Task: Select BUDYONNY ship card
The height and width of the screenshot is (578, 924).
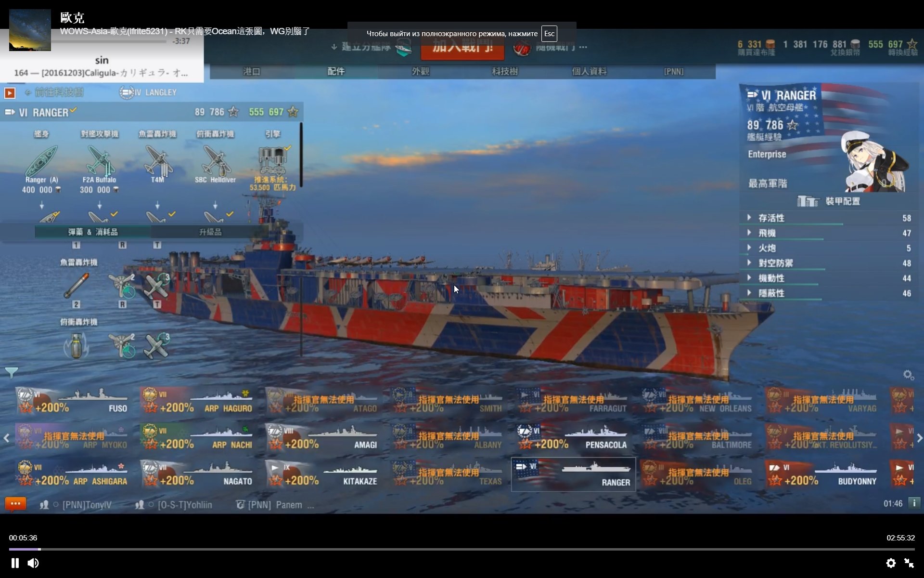Action: [x=822, y=474]
